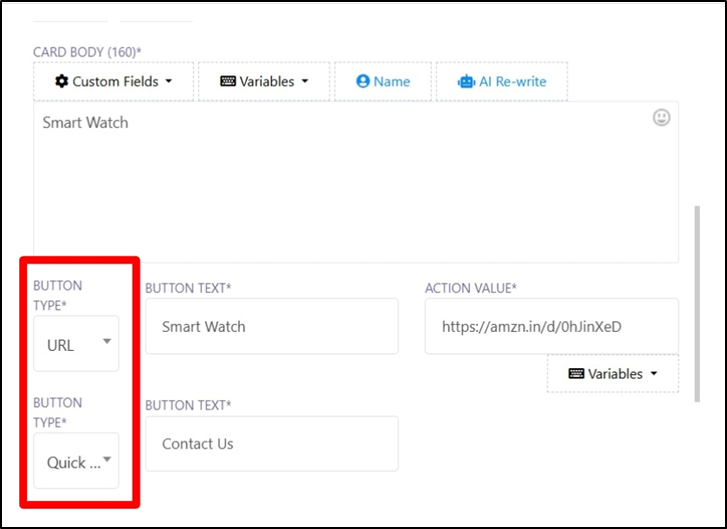Click the user icon beside Name

(363, 82)
